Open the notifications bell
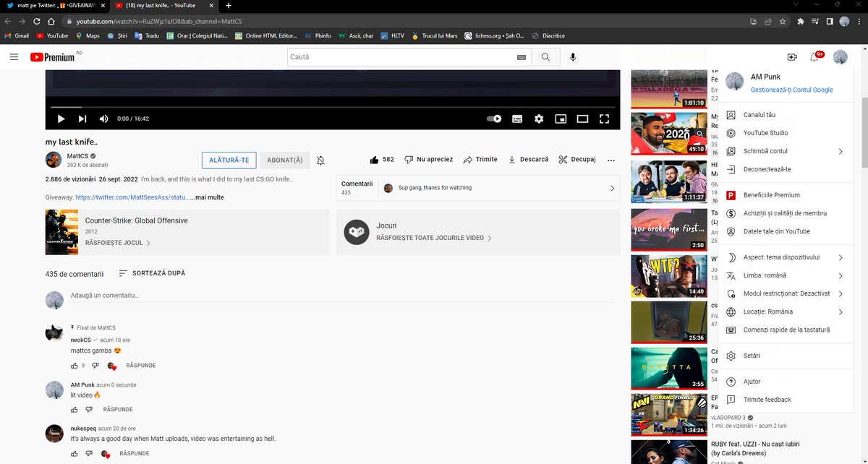The width and height of the screenshot is (868, 464). click(815, 57)
